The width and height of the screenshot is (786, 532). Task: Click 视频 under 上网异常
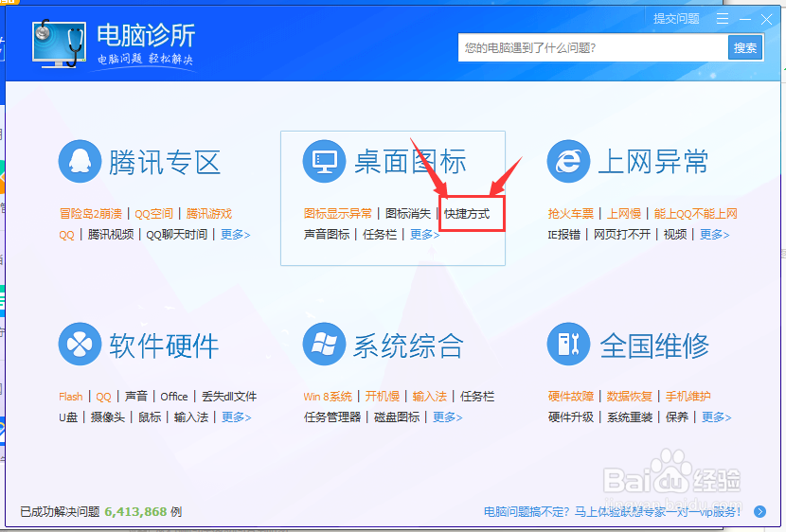675,235
